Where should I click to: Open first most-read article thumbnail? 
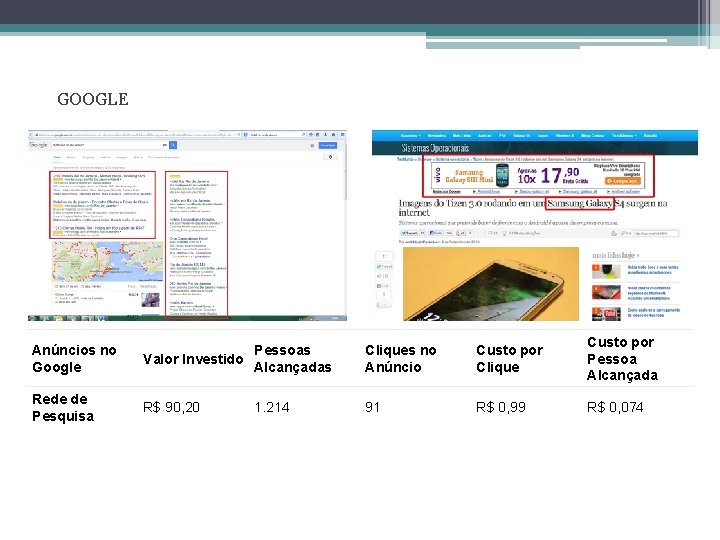607,272
